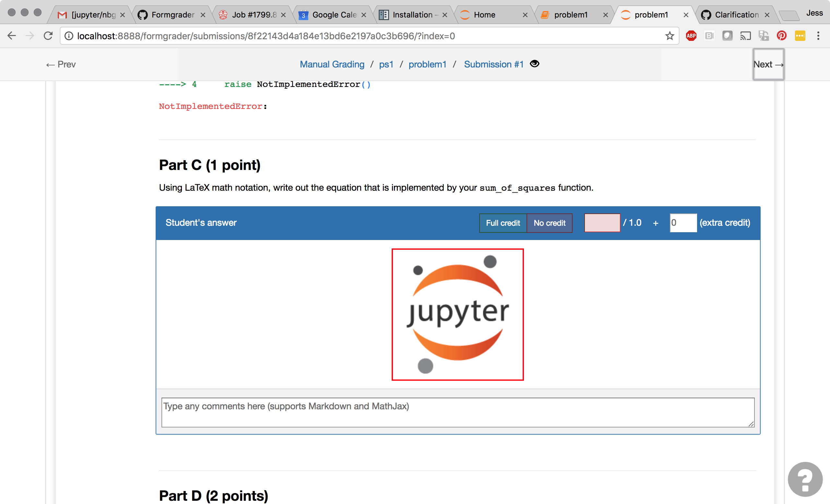This screenshot has width=830, height=504.
Task: Open the Chrome three-dot menu
Action: pyautogui.click(x=818, y=36)
